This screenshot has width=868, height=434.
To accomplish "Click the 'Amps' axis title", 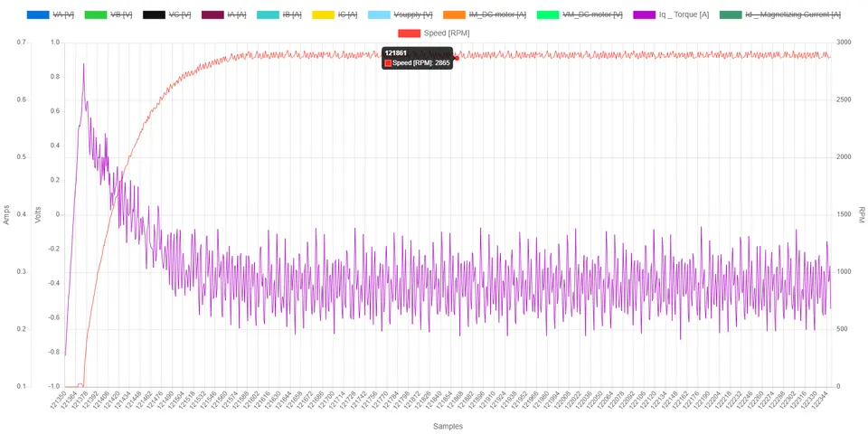I will (6, 215).
